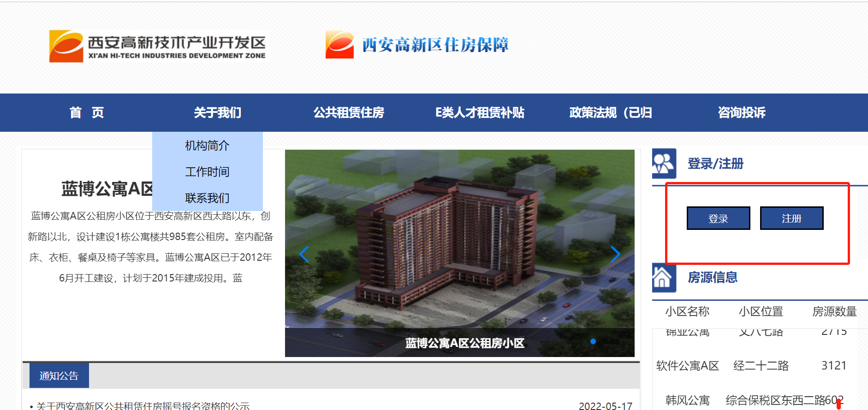Screen dimensions: 868x410
Task: Go to previous carousel slide arrow
Action: [304, 254]
